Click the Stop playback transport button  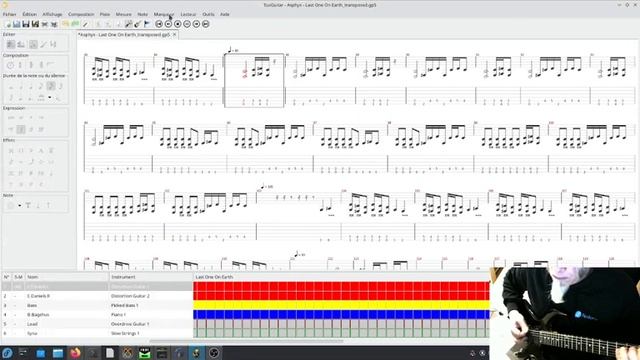point(178,24)
